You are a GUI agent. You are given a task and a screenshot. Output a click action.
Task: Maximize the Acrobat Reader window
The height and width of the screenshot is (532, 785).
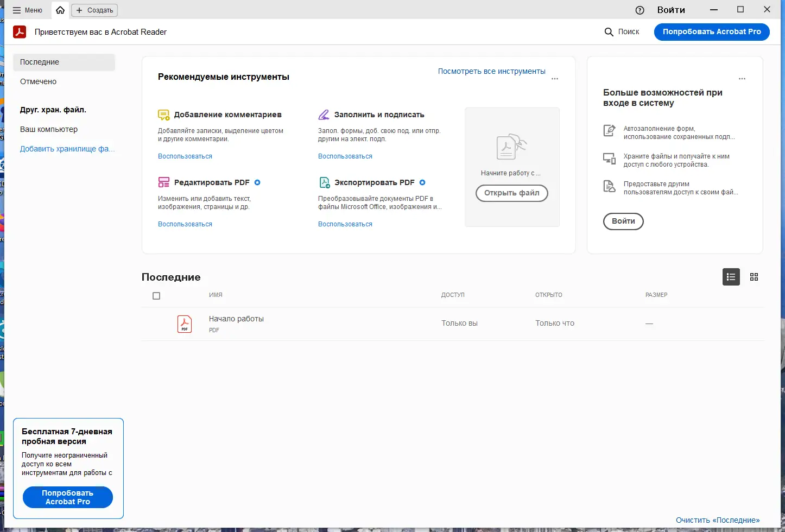tap(740, 10)
